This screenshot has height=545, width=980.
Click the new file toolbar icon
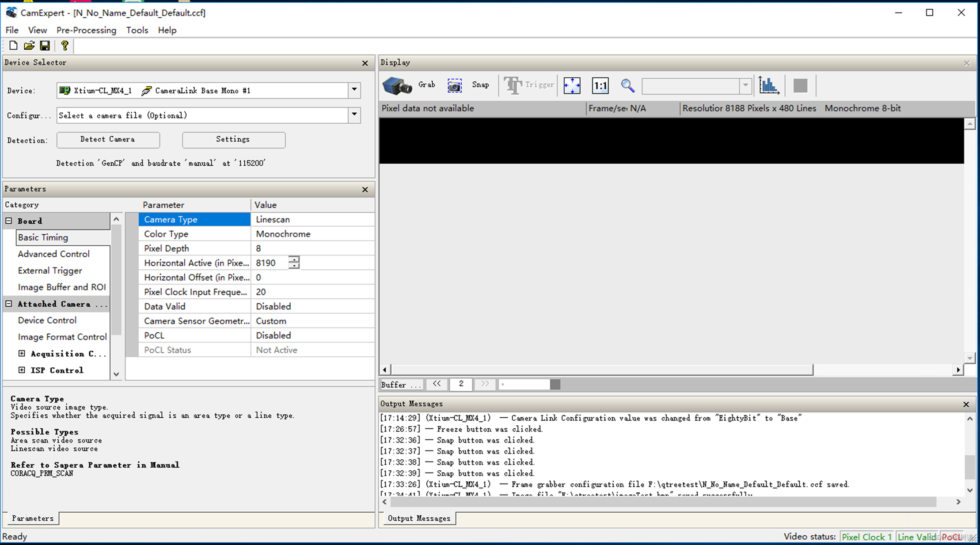tap(13, 46)
